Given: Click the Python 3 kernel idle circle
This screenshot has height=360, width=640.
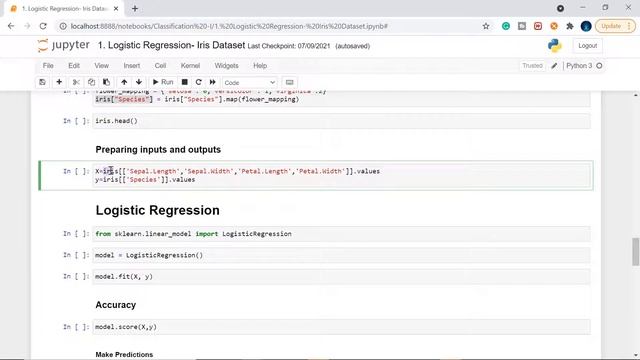Looking at the screenshot, I should click(599, 66).
